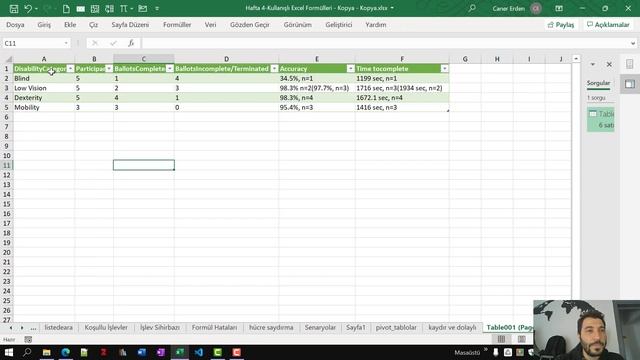
Task: Switch to the Ekle ribbon tab
Action: 70,25
